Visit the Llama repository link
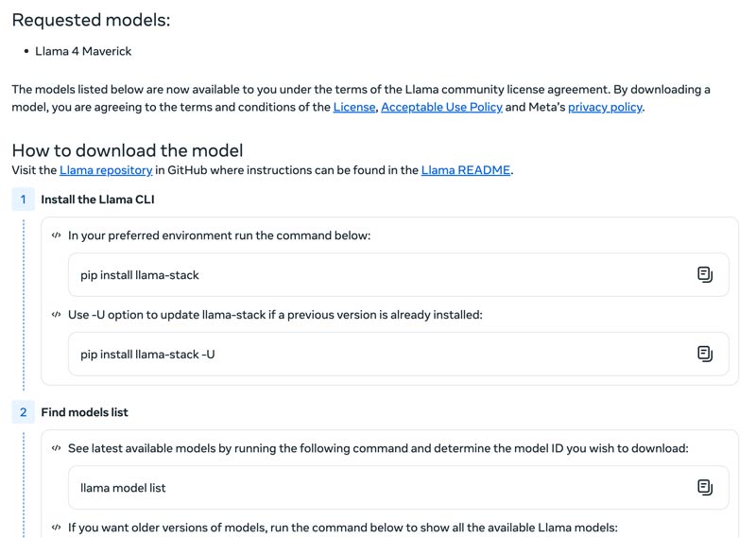This screenshot has width=756, height=538. tap(106, 170)
